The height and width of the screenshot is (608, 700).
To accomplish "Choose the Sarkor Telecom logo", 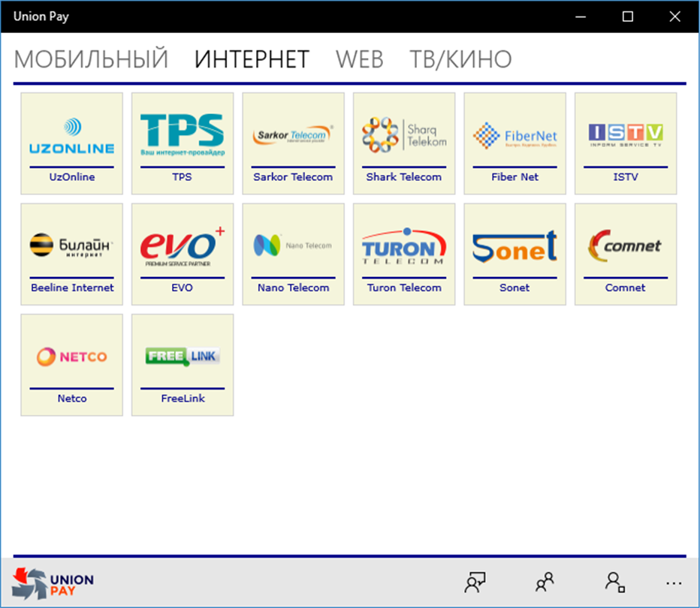I will point(293,134).
